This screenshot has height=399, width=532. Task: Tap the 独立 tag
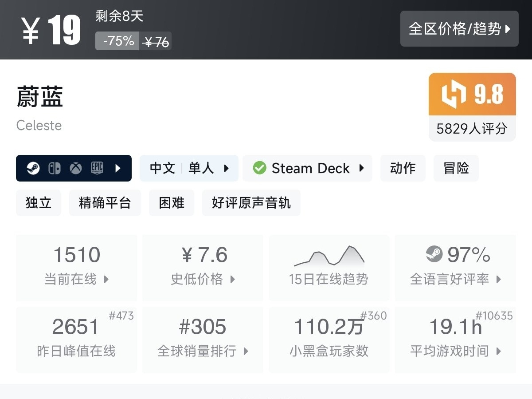[x=39, y=203]
